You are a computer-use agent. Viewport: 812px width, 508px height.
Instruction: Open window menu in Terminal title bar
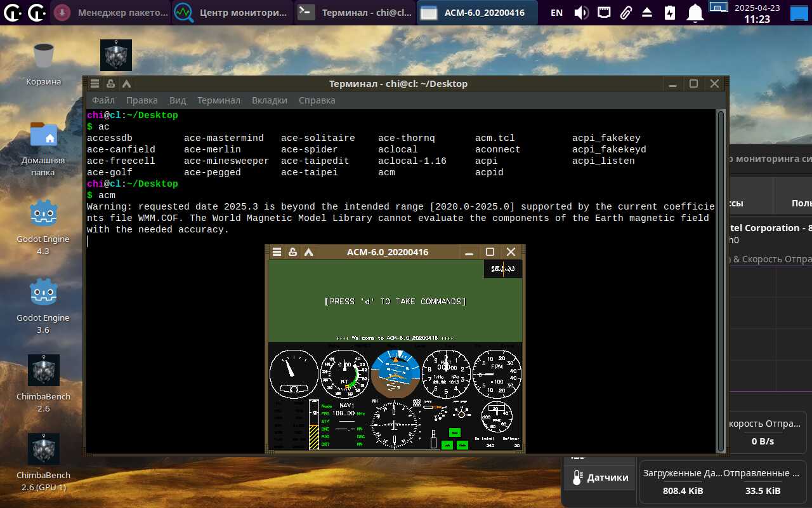click(95, 84)
